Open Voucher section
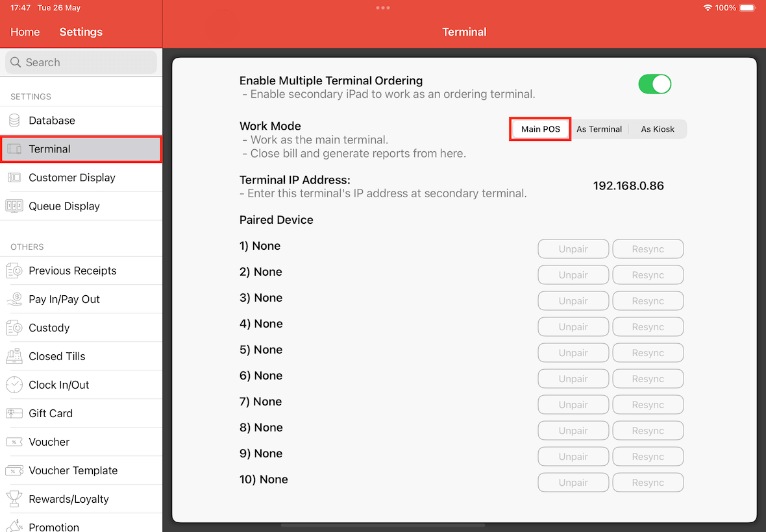This screenshot has width=766, height=532. 81,442
